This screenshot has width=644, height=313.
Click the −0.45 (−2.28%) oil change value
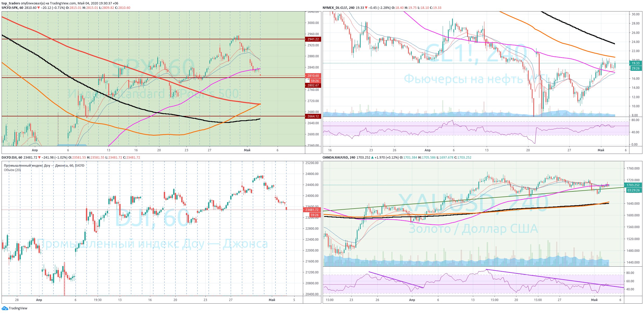coord(379,8)
